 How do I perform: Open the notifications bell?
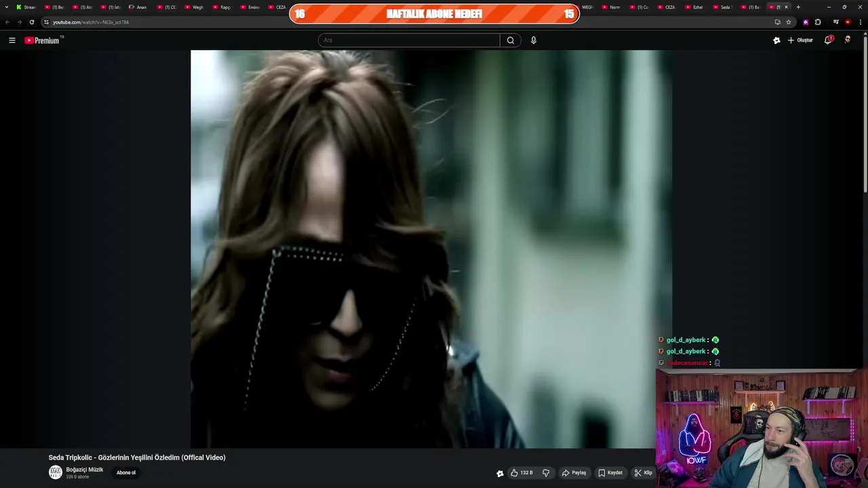click(828, 40)
